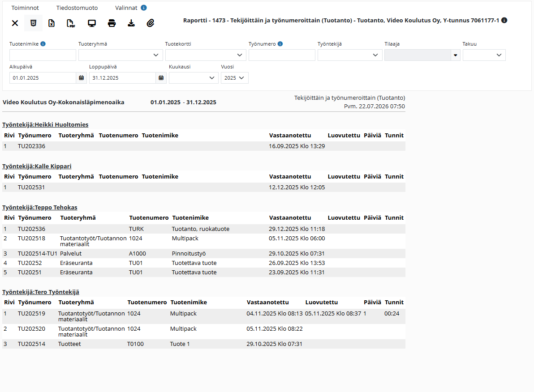Click the X close report icon
Viewport: 534px width, 392px height.
click(x=15, y=23)
